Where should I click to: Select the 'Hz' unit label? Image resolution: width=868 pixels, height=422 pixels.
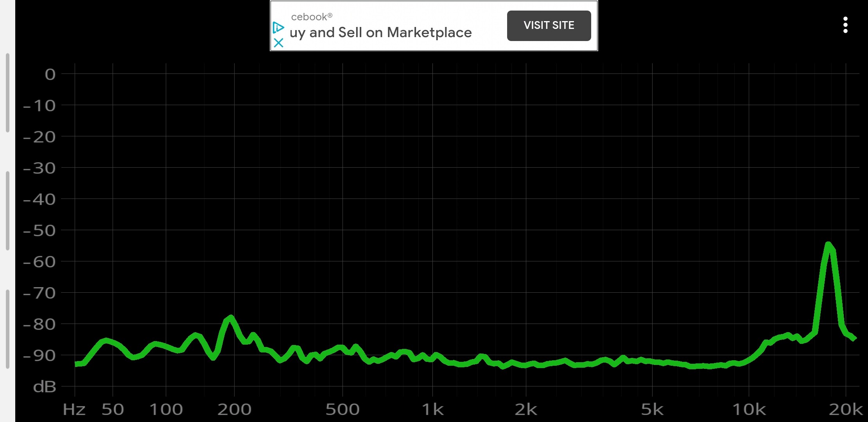(74, 409)
